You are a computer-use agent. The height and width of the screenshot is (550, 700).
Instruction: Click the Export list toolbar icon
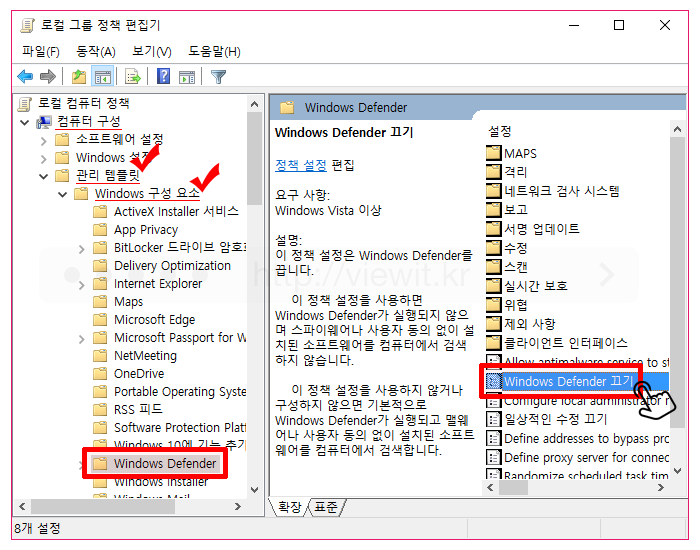tap(132, 77)
